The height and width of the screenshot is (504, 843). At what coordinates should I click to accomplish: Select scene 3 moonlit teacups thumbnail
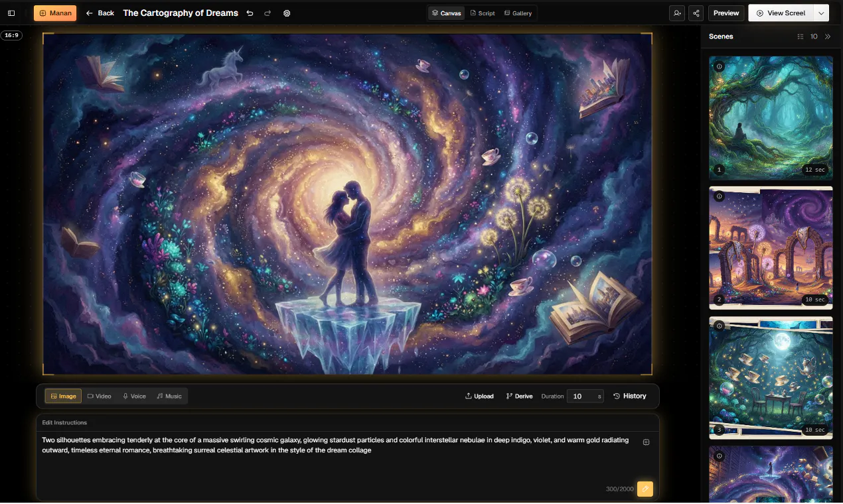tap(771, 377)
